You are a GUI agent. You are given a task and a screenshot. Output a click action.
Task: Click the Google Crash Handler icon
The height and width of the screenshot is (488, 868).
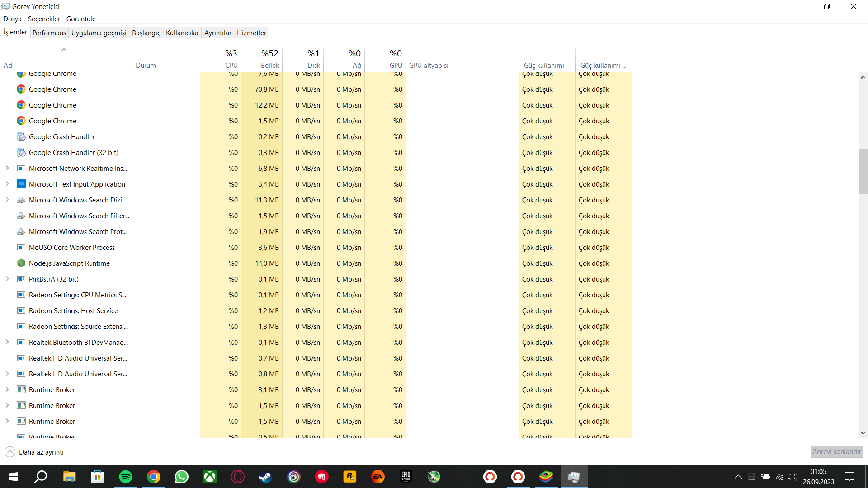click(21, 136)
